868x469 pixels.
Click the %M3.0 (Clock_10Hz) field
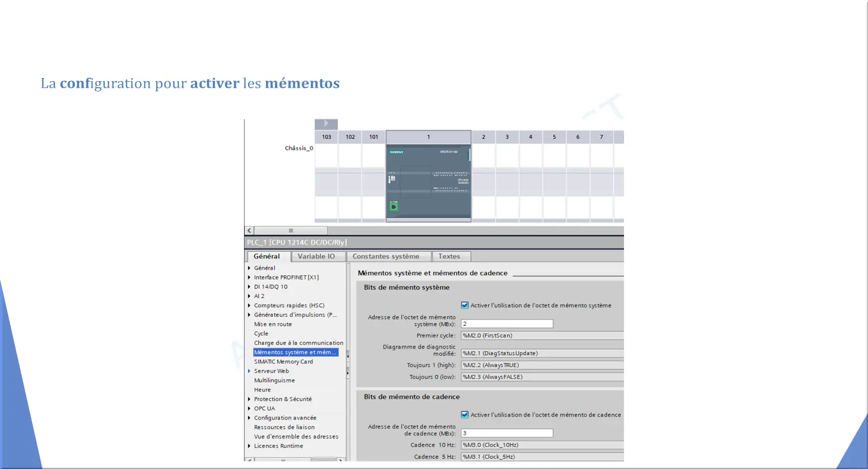(542, 445)
